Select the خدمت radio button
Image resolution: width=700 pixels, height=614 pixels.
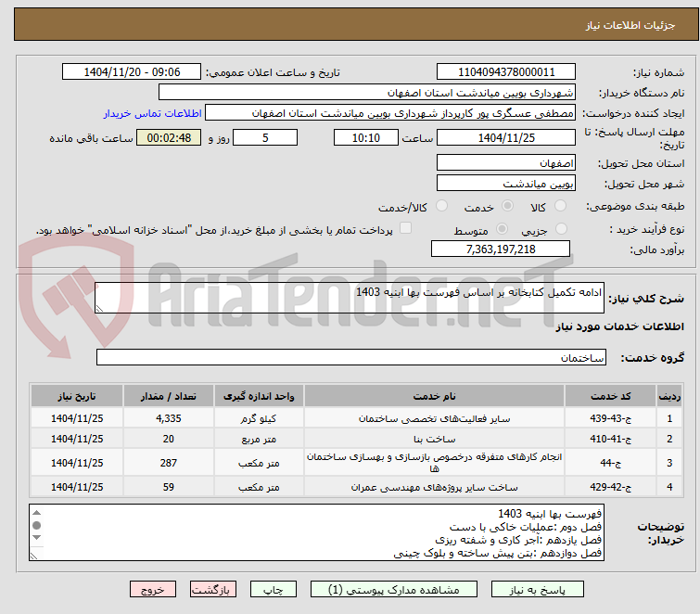[507, 206]
